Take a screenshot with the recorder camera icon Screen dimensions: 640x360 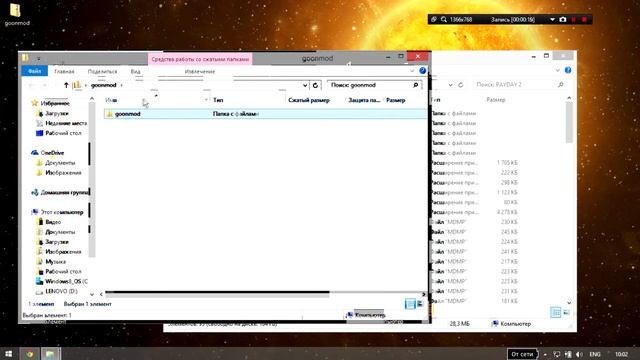coord(563,19)
